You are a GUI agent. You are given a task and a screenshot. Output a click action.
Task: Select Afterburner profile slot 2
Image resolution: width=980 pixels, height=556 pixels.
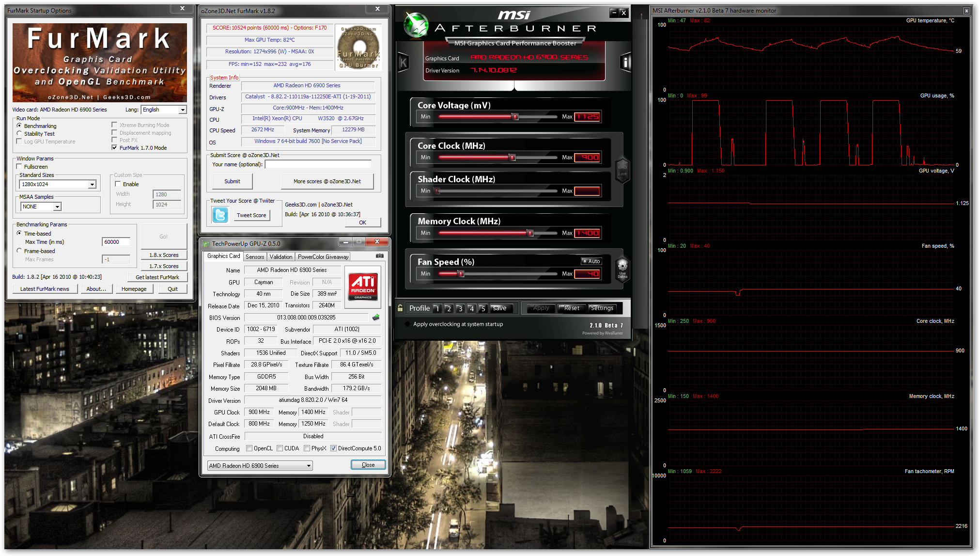point(449,308)
